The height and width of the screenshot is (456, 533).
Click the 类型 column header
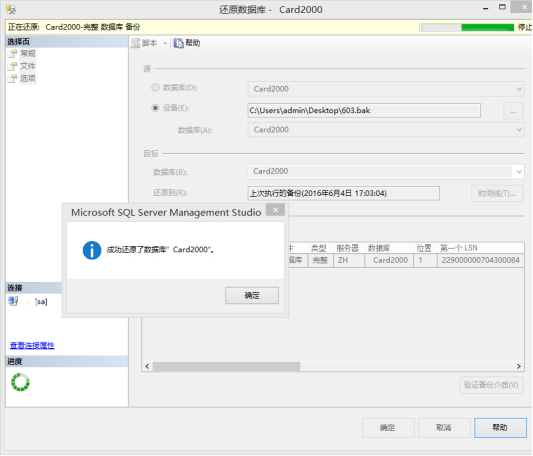pos(320,248)
